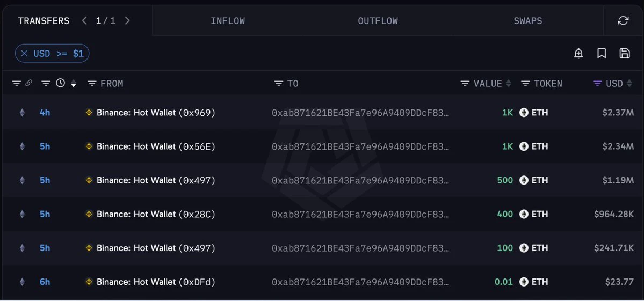Create alert with the bell icon
The image size is (644, 301).
pyautogui.click(x=578, y=53)
